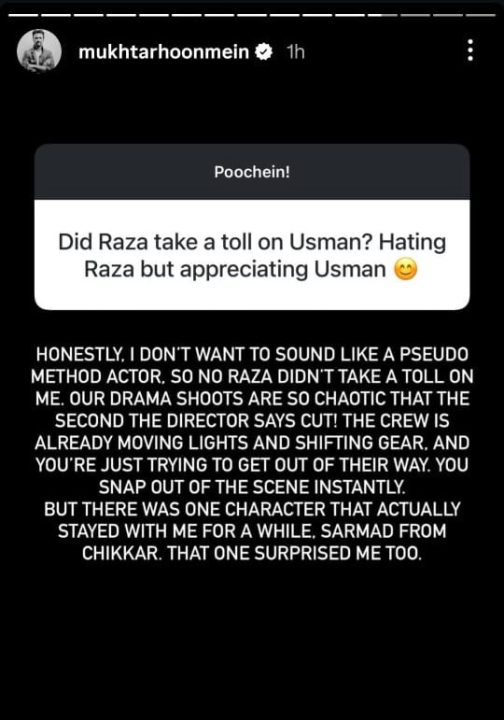Viewport: 504px width, 720px height.
Task: Open mukhtarhoonmein's profile picture
Action: [39, 51]
